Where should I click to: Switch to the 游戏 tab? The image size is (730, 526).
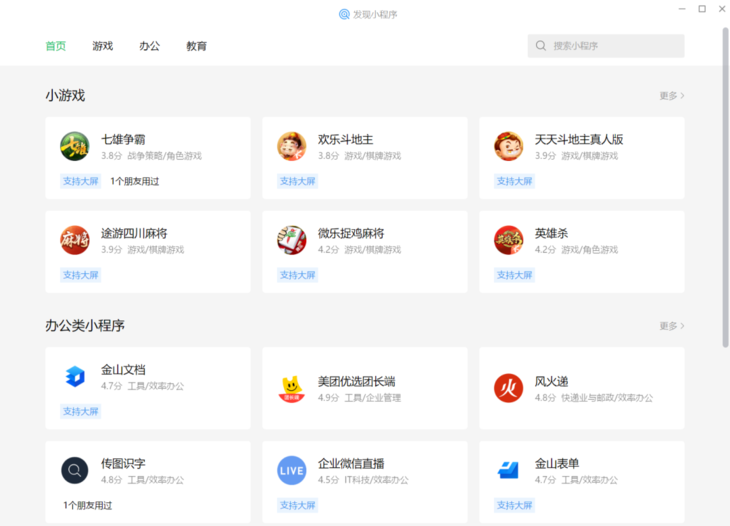coord(102,46)
